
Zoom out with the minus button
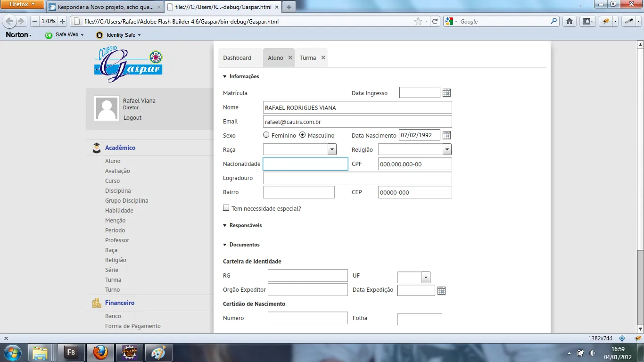pyautogui.click(x=35, y=21)
